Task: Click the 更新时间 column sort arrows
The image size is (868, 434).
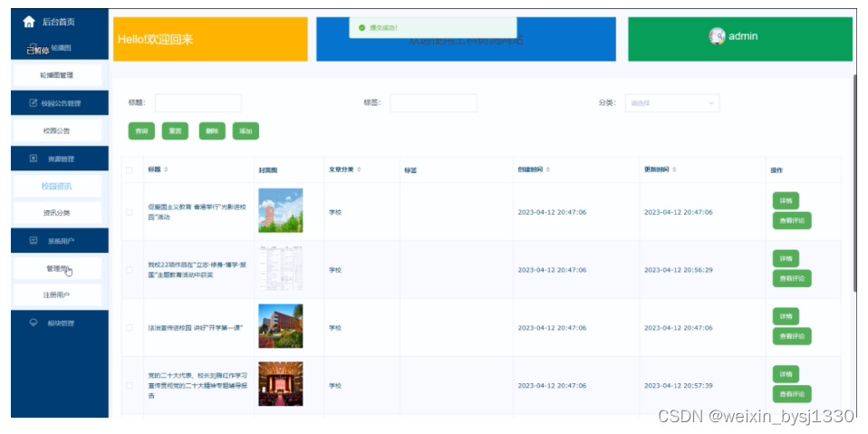Action: pyautogui.click(x=674, y=170)
